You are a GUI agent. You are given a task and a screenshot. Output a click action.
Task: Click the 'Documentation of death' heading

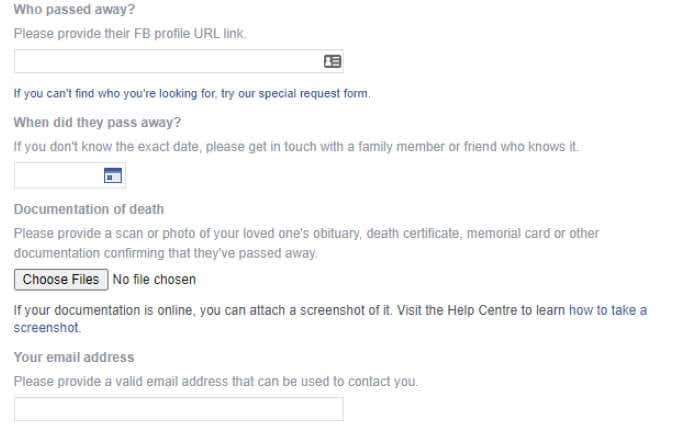pyautogui.click(x=89, y=209)
